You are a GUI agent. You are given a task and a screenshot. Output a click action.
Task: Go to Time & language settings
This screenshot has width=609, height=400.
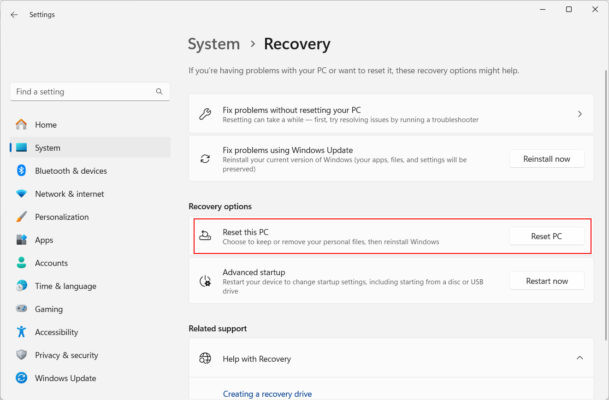click(x=65, y=286)
